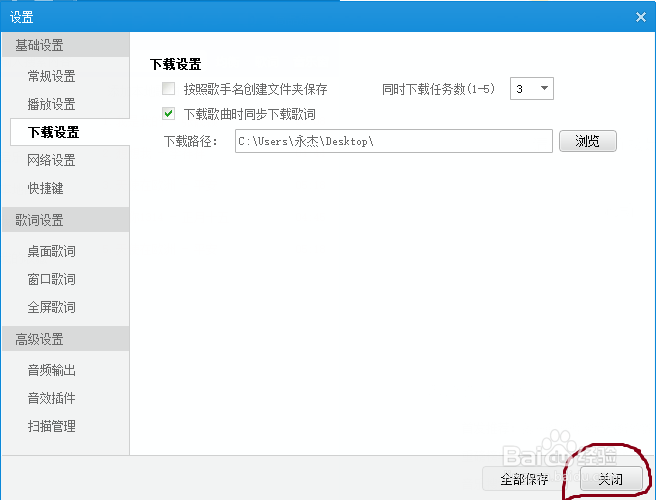656x500 pixels.
Task: Enable 按照歌手名创建文件夹保存 checkbox
Action: [x=169, y=88]
